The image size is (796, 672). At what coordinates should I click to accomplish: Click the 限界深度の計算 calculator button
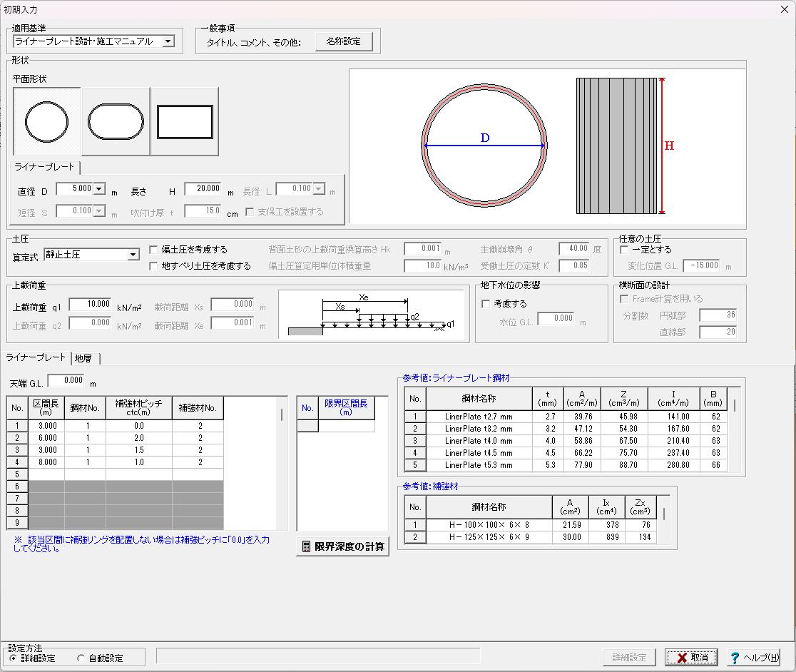342,547
